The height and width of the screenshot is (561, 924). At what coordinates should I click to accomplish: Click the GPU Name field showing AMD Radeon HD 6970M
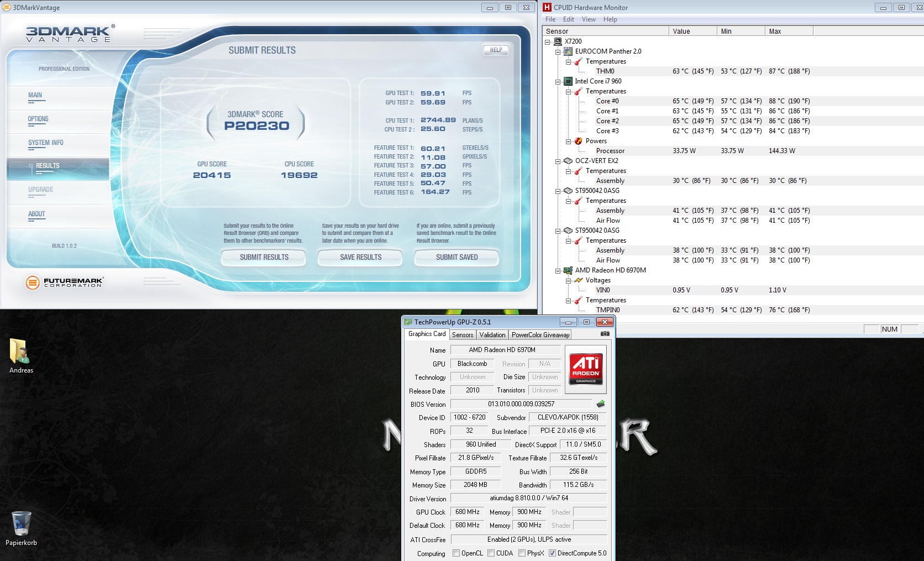[x=506, y=350]
